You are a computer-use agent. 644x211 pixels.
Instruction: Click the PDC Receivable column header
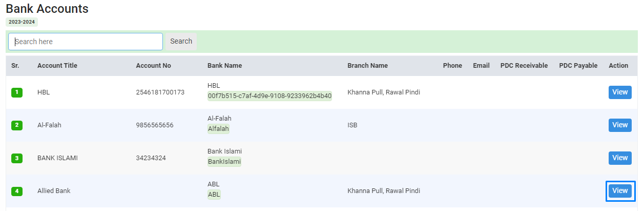pos(524,66)
